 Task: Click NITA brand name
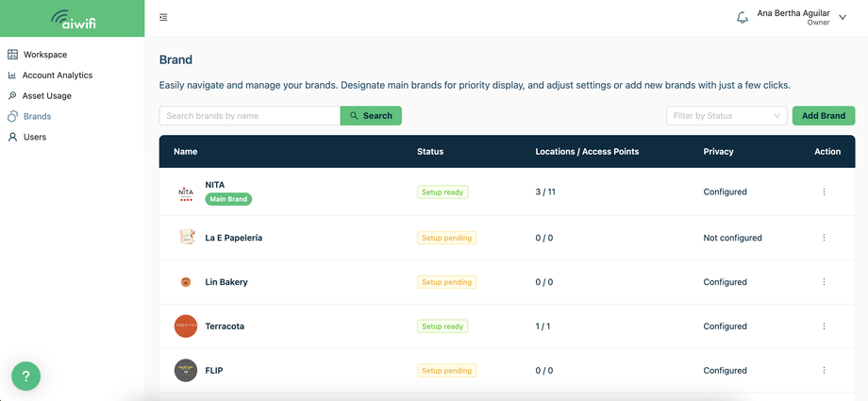[215, 185]
